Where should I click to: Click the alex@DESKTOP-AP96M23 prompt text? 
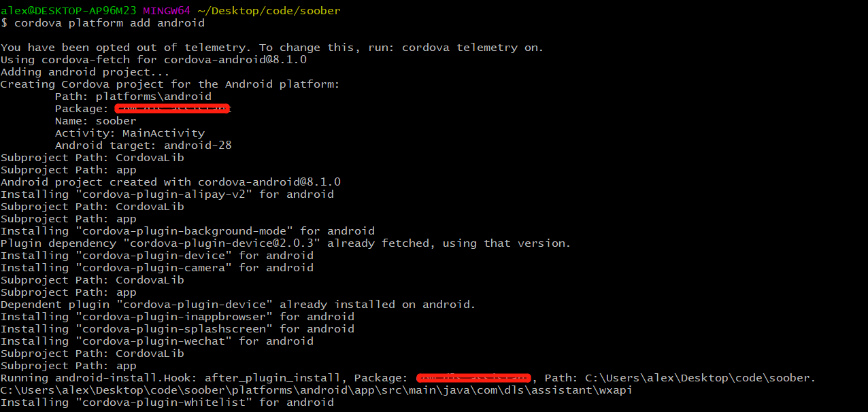pos(69,11)
